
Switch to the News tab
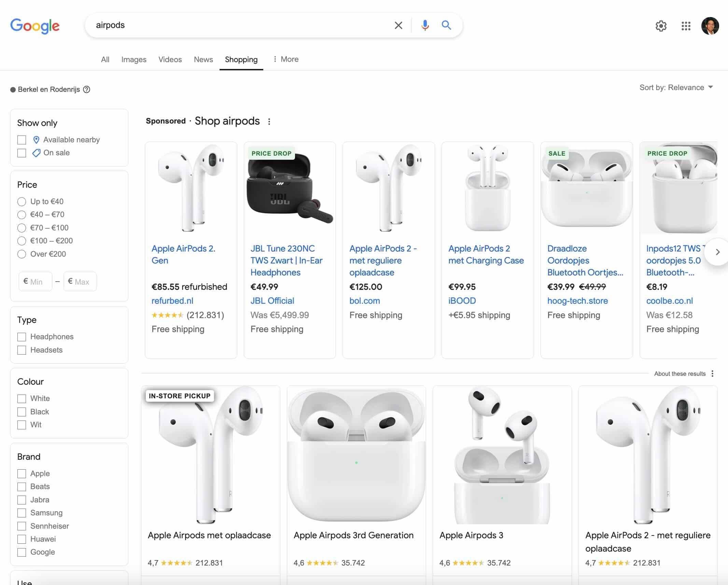click(x=203, y=59)
